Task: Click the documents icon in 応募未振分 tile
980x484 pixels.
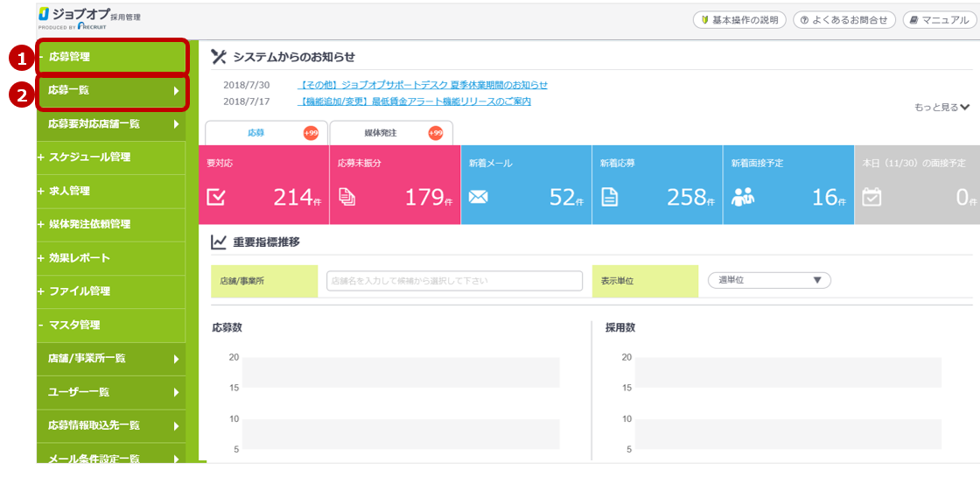Action: [x=346, y=198]
